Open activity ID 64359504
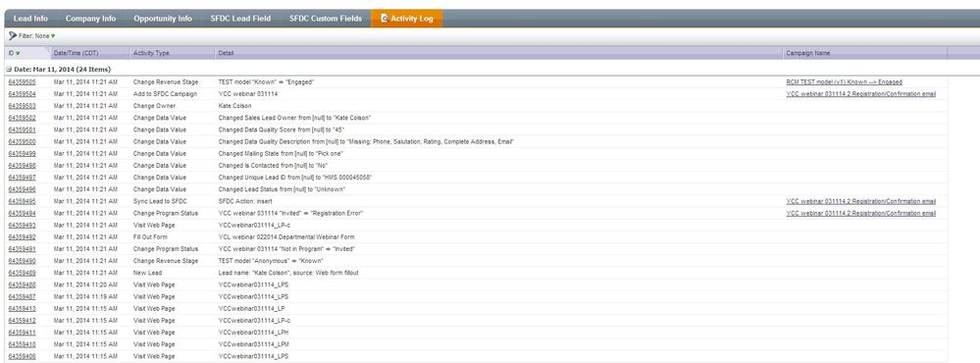Viewport: 980px width, 363px height. click(x=22, y=94)
